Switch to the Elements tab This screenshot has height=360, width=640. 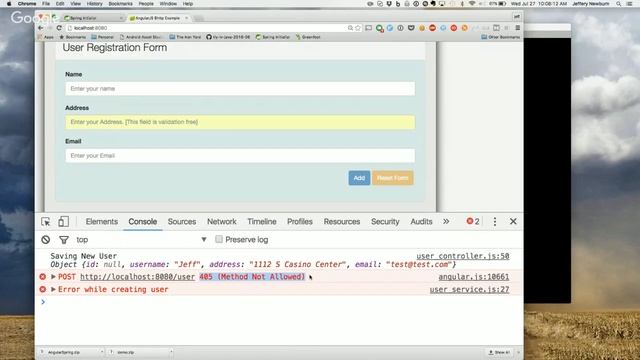102,221
